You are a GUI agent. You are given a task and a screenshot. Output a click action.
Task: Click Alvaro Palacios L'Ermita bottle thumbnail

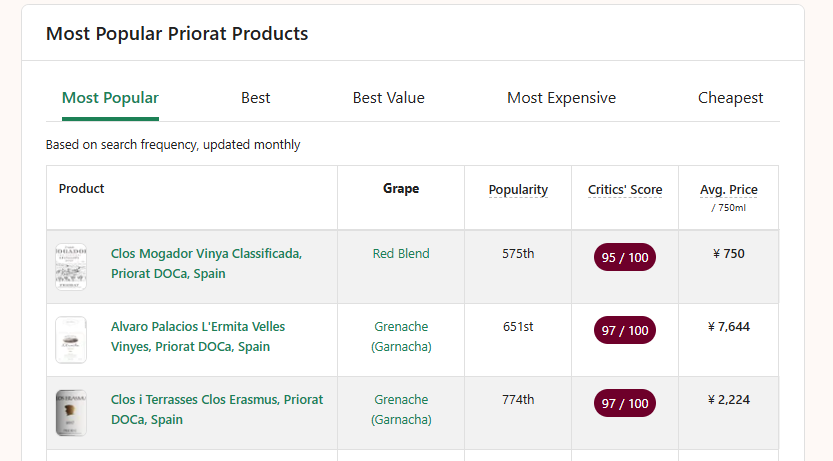point(71,340)
